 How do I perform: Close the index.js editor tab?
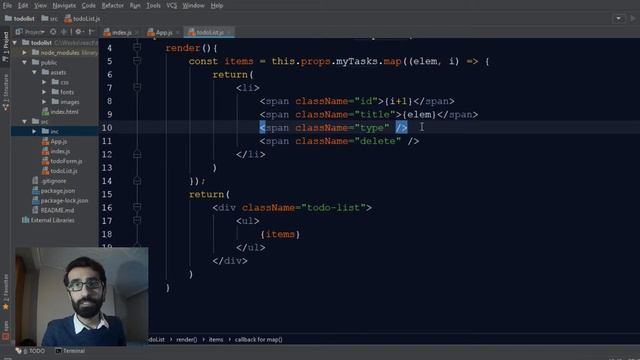137,32
